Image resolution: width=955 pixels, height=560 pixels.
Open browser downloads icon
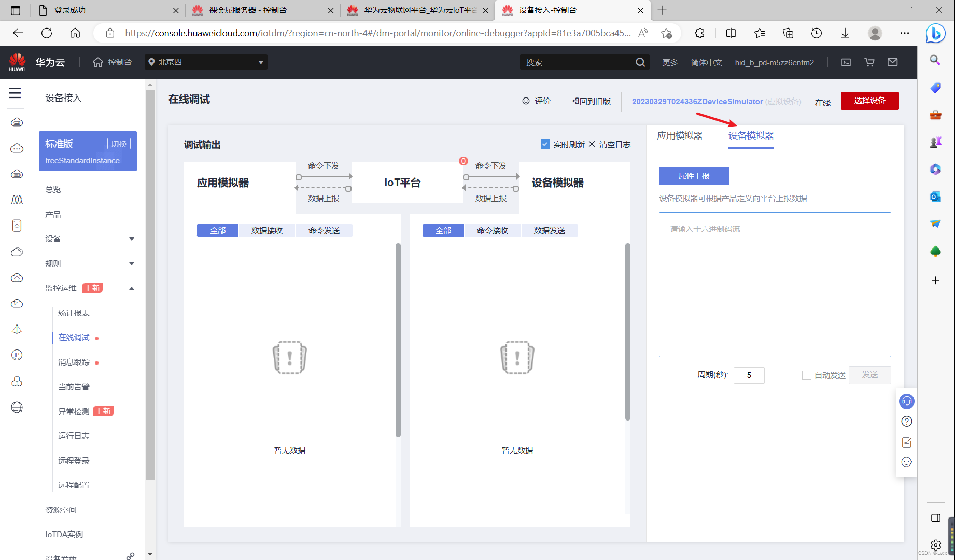coord(845,33)
